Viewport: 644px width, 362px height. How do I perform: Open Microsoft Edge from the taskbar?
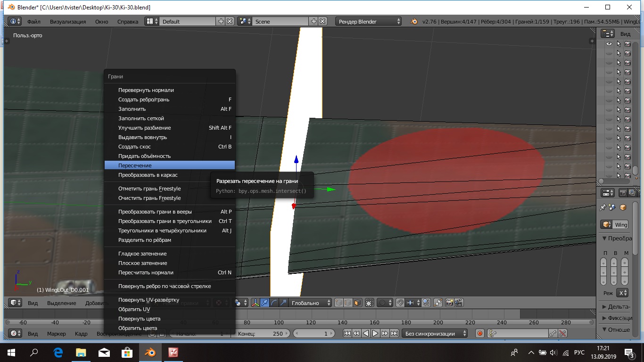click(x=58, y=352)
